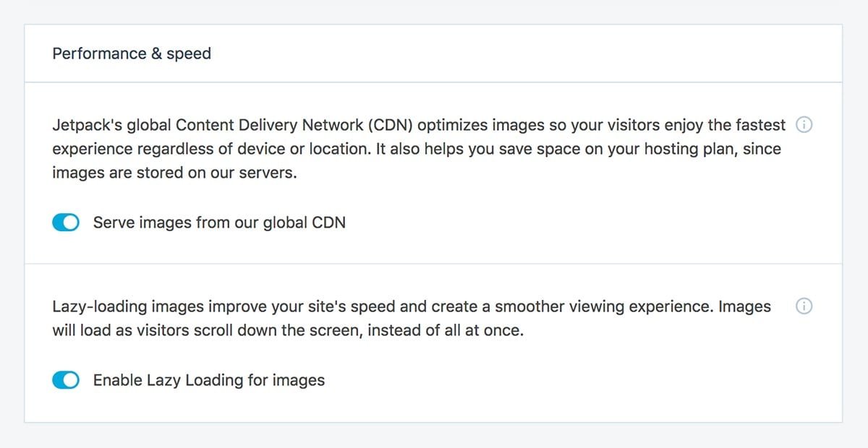
Task: Turn off the Enable Lazy Loading toggle
Action: pyautogui.click(x=66, y=380)
